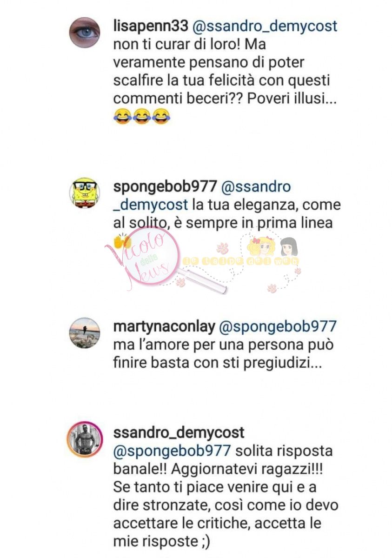The width and height of the screenshot is (392, 558).
Task: Tap @spongebob977 mention in ssandro_demycost's reply
Action: [x=172, y=451]
